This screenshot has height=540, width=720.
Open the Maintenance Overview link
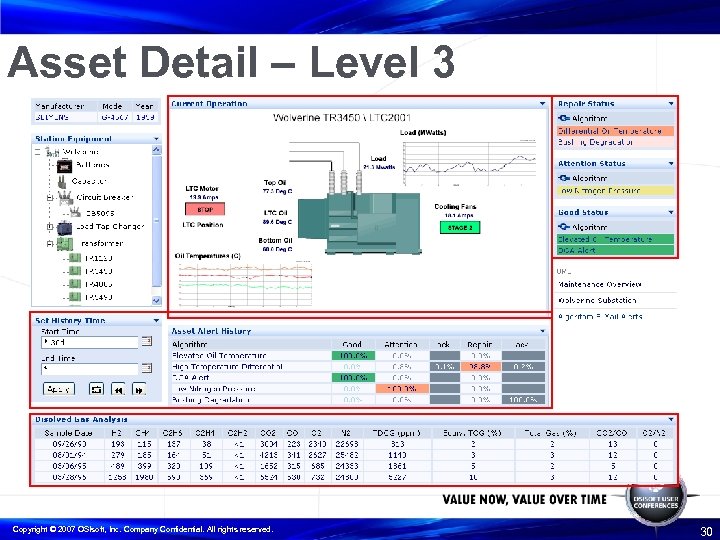(600, 284)
